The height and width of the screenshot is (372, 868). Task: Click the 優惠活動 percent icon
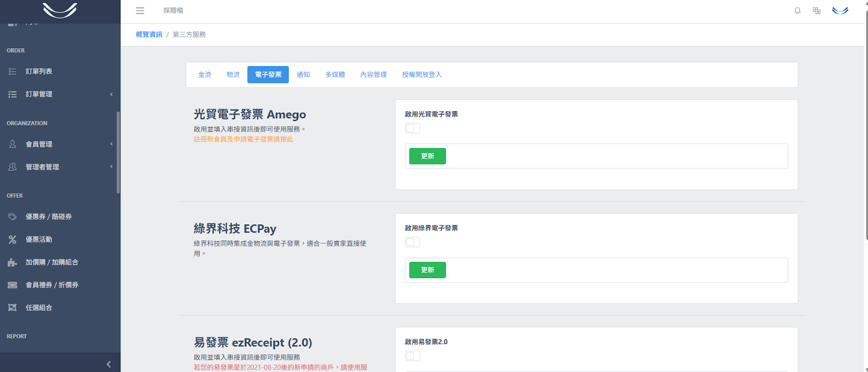(12, 240)
